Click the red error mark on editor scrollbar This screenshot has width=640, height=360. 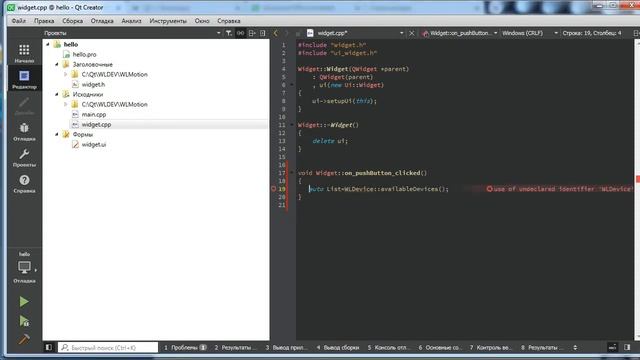coord(638,179)
